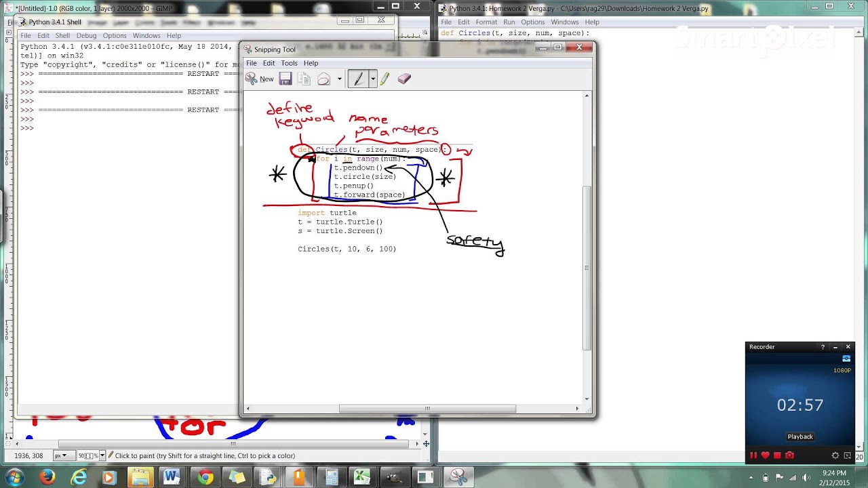Launch Internet Explorer from taskbar
This screenshot has height=488, width=868.
click(x=79, y=477)
